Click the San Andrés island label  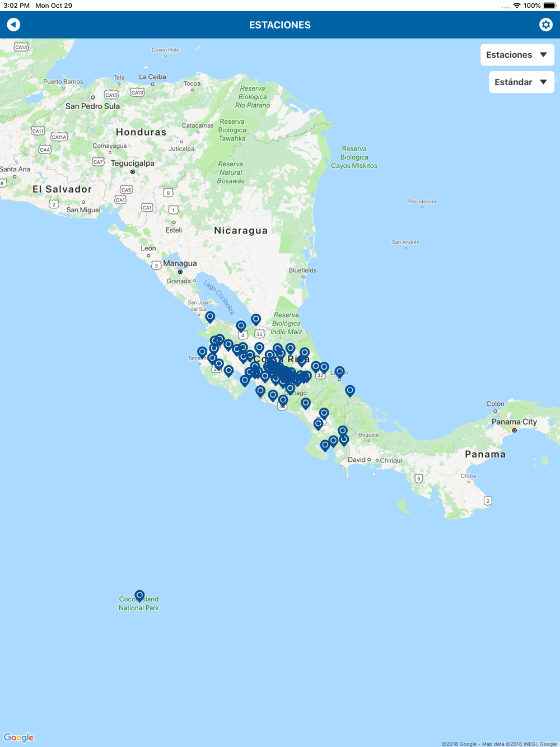[x=405, y=242]
